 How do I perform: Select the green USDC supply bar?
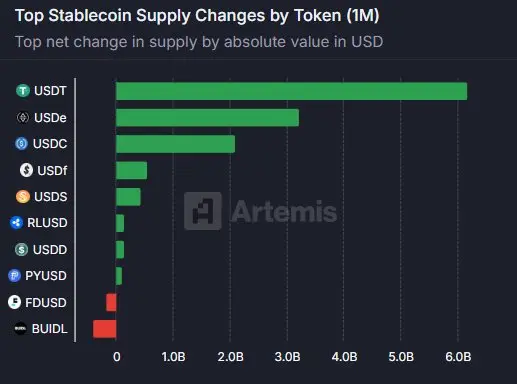click(x=175, y=144)
